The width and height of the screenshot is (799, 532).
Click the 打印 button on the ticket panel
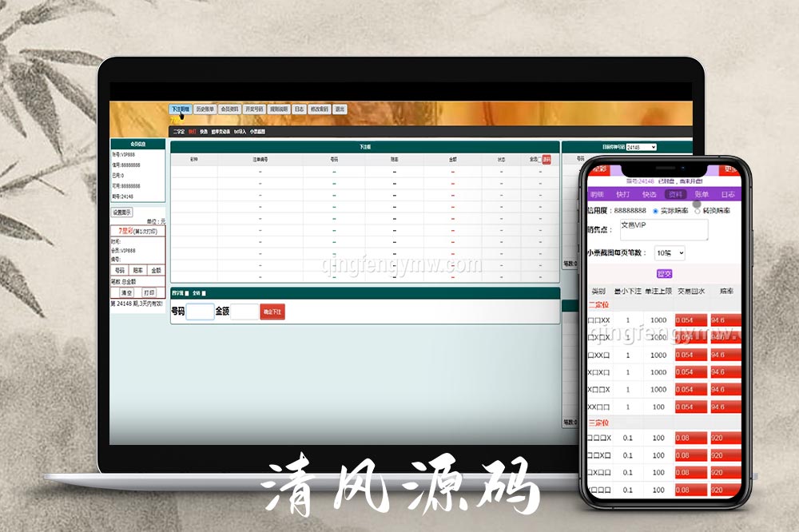click(x=149, y=292)
